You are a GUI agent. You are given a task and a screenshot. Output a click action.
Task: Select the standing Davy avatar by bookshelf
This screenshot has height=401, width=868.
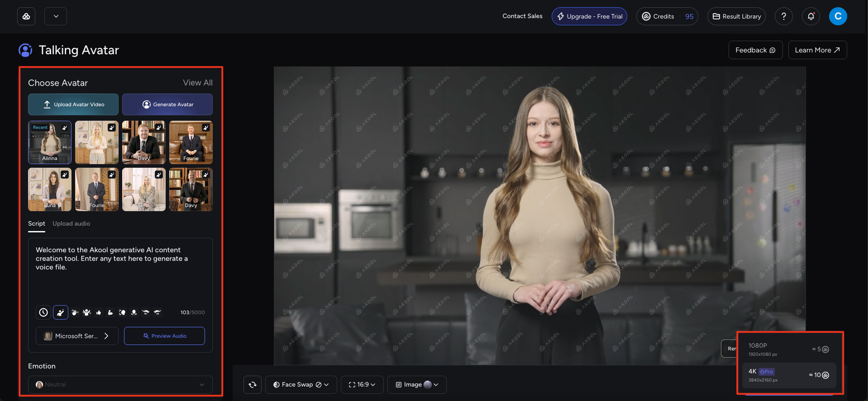click(191, 189)
